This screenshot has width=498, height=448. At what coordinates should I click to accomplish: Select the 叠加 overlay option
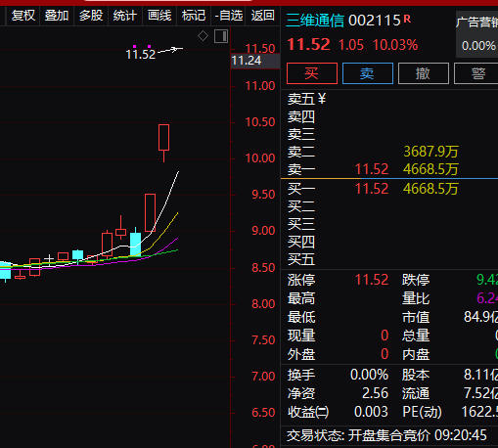coord(57,16)
